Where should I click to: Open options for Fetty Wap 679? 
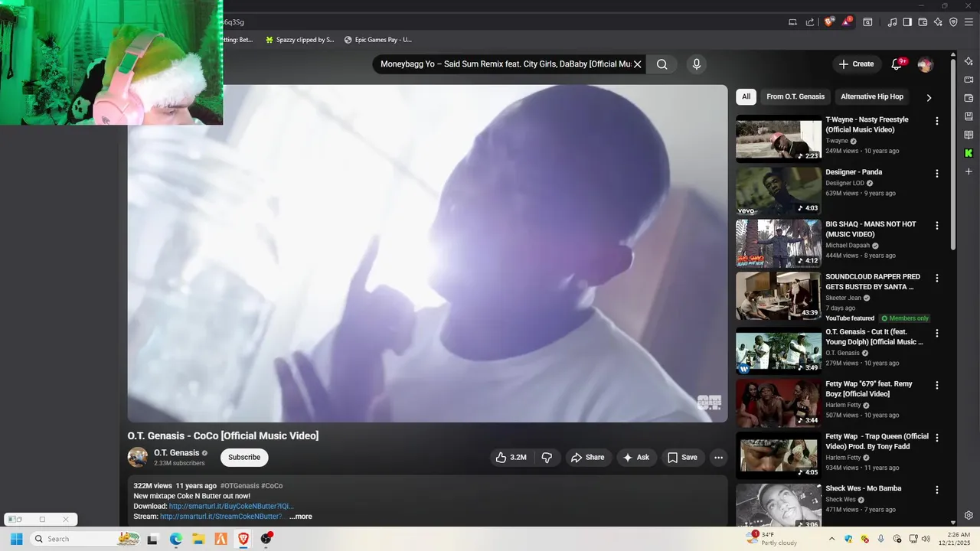coord(936,385)
